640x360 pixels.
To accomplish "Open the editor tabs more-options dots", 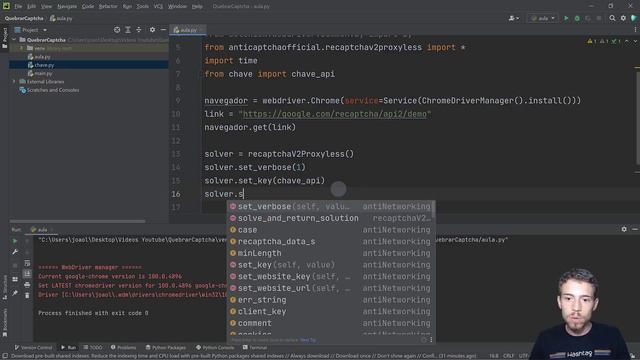I will 636,30.
